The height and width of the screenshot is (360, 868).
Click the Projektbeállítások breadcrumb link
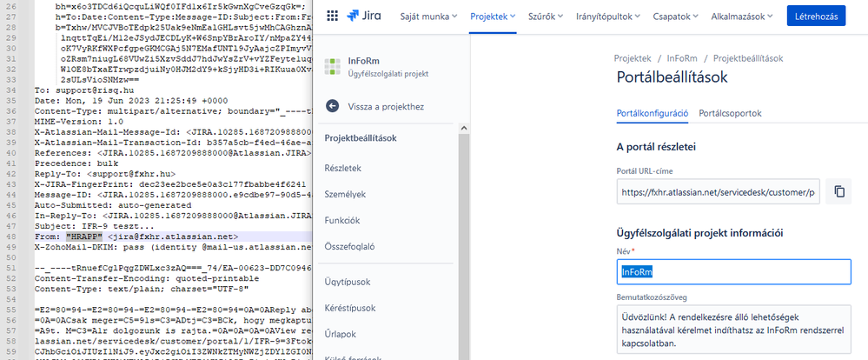(x=748, y=57)
